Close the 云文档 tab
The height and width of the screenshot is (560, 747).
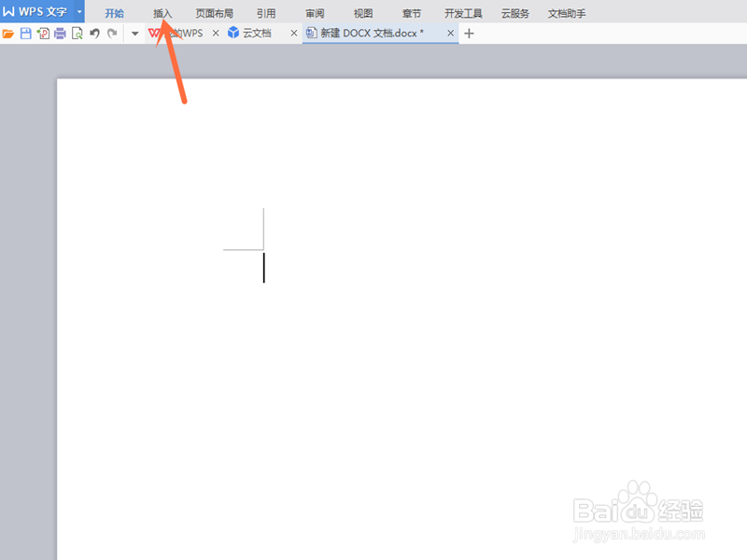coord(294,34)
